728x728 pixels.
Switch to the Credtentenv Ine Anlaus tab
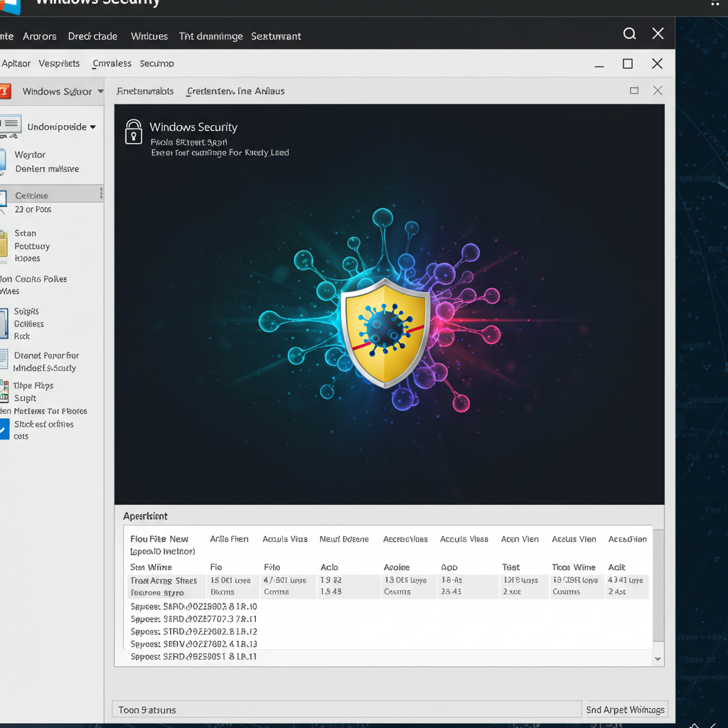click(x=235, y=91)
